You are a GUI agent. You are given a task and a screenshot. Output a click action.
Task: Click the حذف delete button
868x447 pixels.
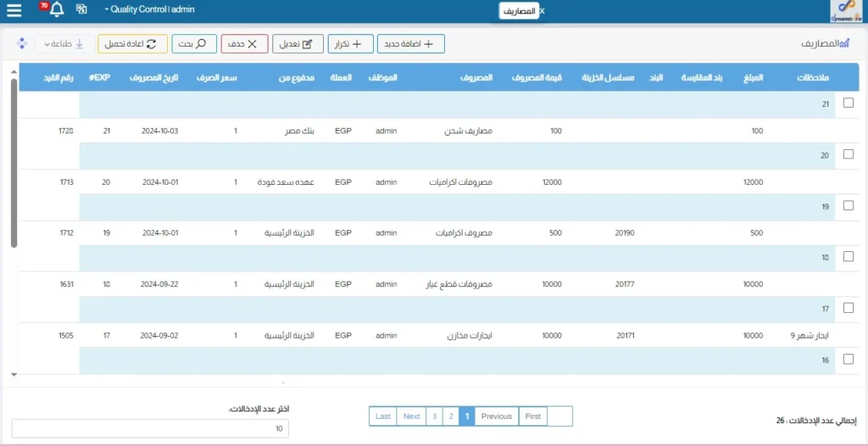point(244,44)
